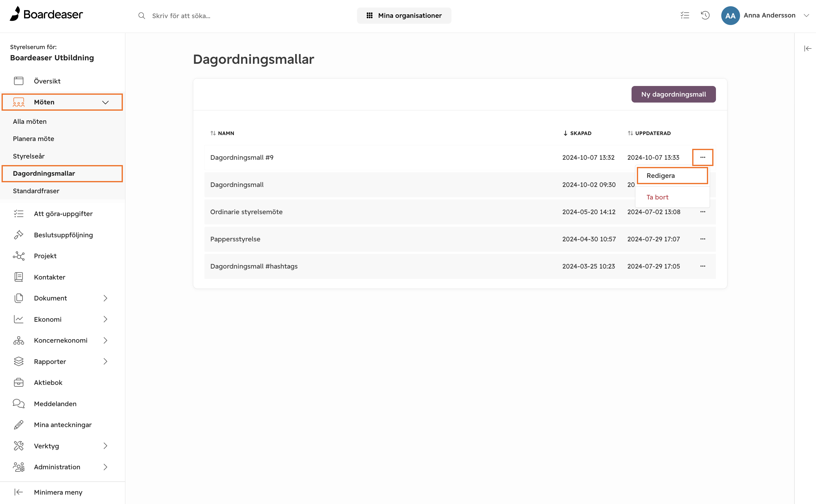Click the Boardeaser logo
816x504 pixels.
point(46,14)
